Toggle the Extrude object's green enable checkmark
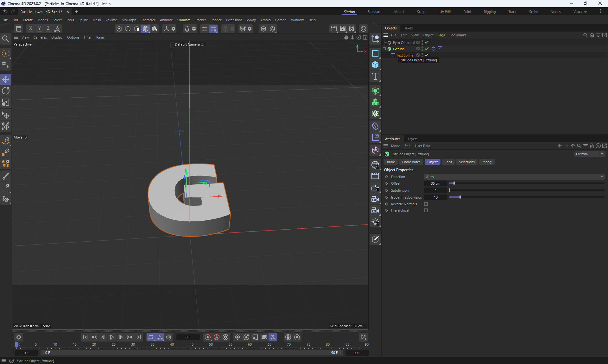The width and height of the screenshot is (608, 364). 427,49
